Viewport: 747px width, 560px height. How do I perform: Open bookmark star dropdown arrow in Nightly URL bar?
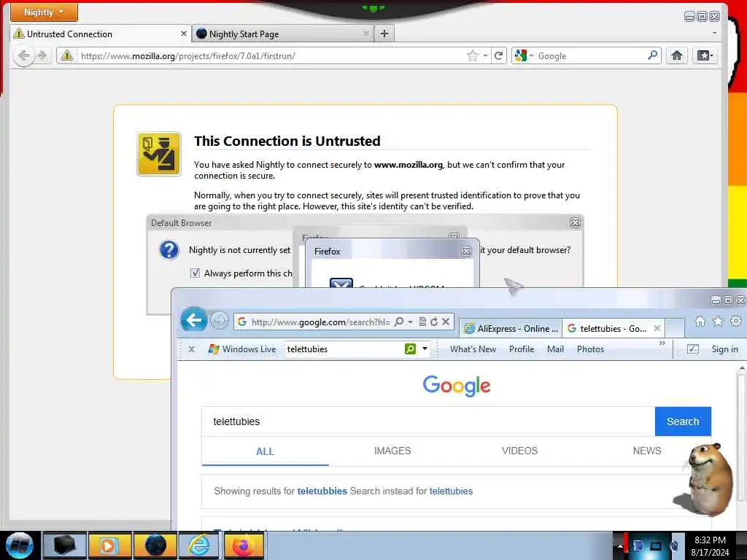tap(485, 55)
